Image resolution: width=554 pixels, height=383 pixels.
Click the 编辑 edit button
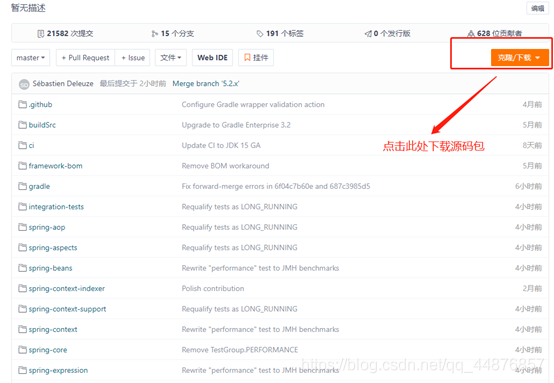click(x=538, y=8)
